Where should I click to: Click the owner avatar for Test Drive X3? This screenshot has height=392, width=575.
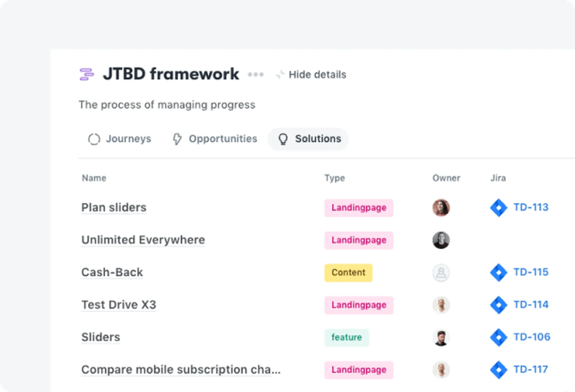pos(441,305)
